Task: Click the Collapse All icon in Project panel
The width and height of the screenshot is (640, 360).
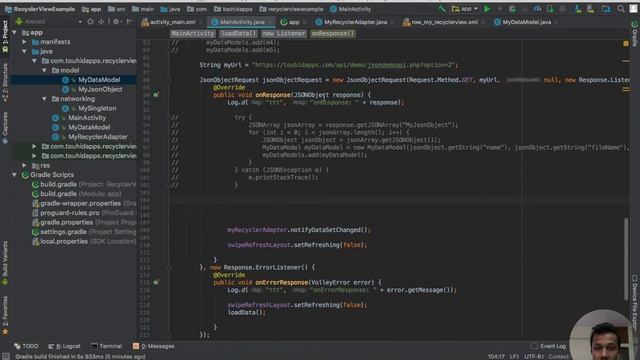Action: tap(101, 21)
